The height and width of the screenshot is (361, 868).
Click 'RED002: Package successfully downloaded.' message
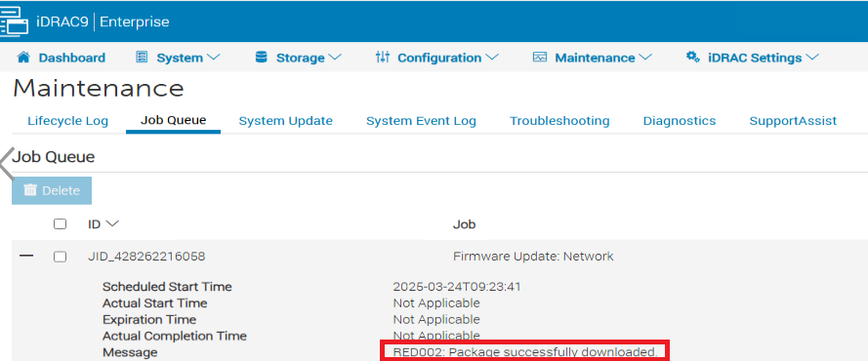(524, 352)
